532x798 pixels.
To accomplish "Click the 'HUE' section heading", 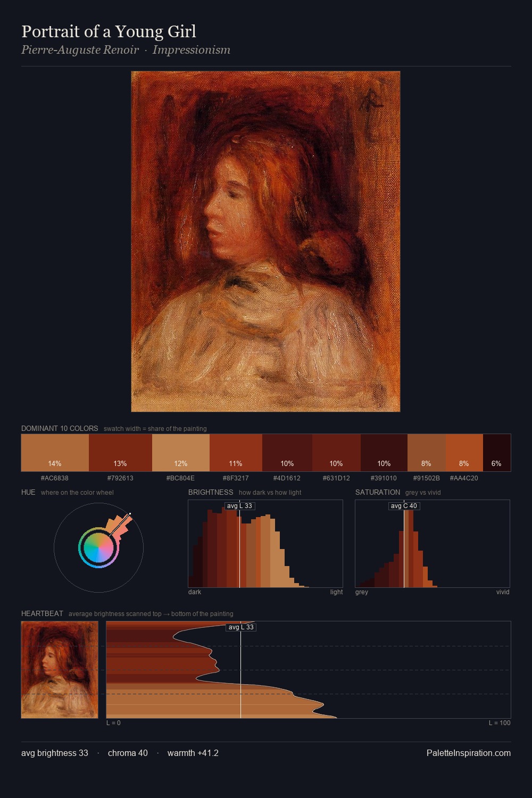I will (28, 492).
